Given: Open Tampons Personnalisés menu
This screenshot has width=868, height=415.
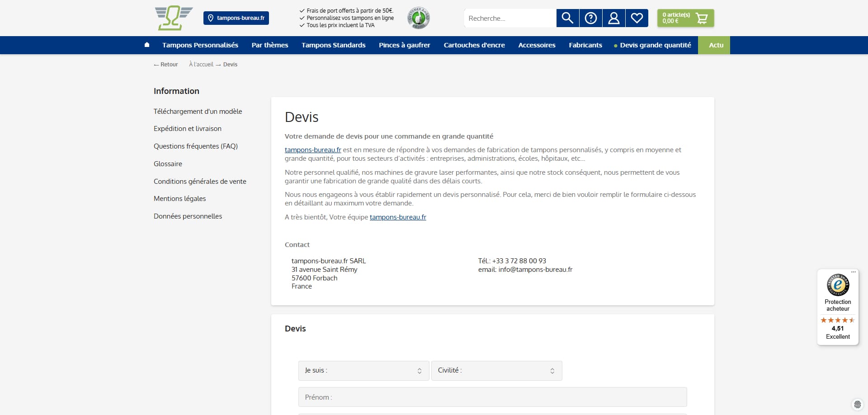Looking at the screenshot, I should 200,45.
